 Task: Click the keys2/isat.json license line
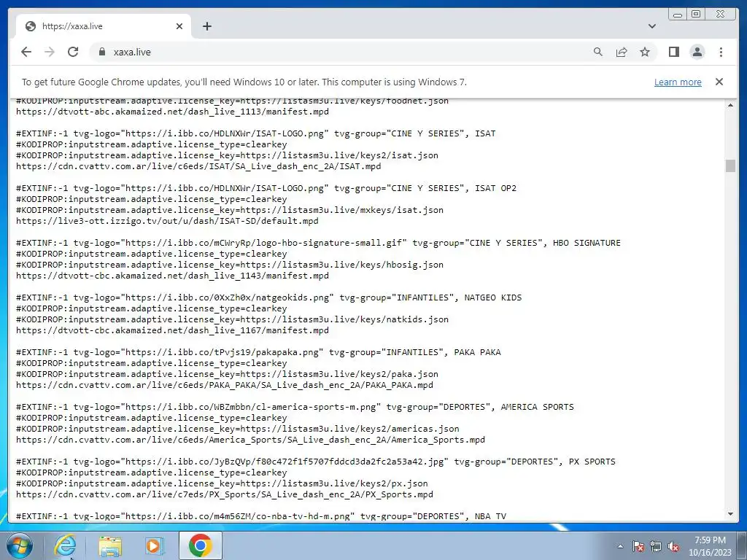click(227, 155)
